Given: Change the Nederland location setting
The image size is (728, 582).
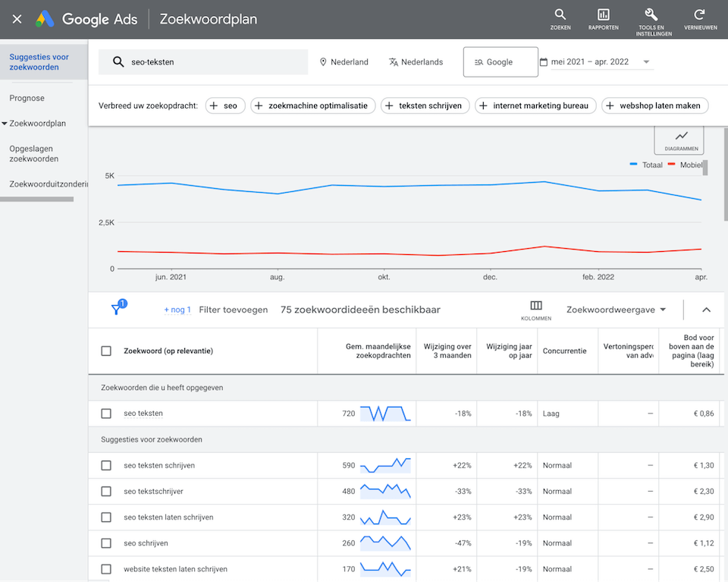Looking at the screenshot, I should [344, 61].
